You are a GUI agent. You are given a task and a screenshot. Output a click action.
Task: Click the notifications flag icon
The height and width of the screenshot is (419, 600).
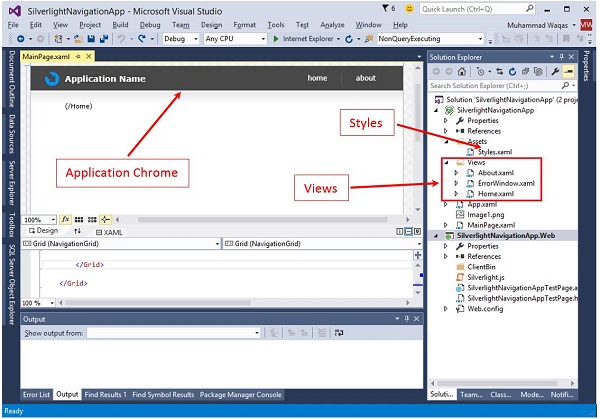click(x=385, y=8)
